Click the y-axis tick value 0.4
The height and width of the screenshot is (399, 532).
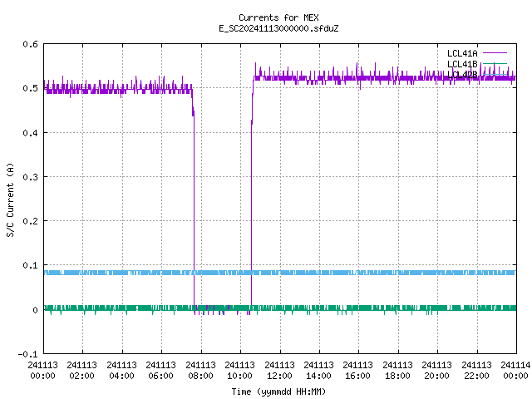30,133
